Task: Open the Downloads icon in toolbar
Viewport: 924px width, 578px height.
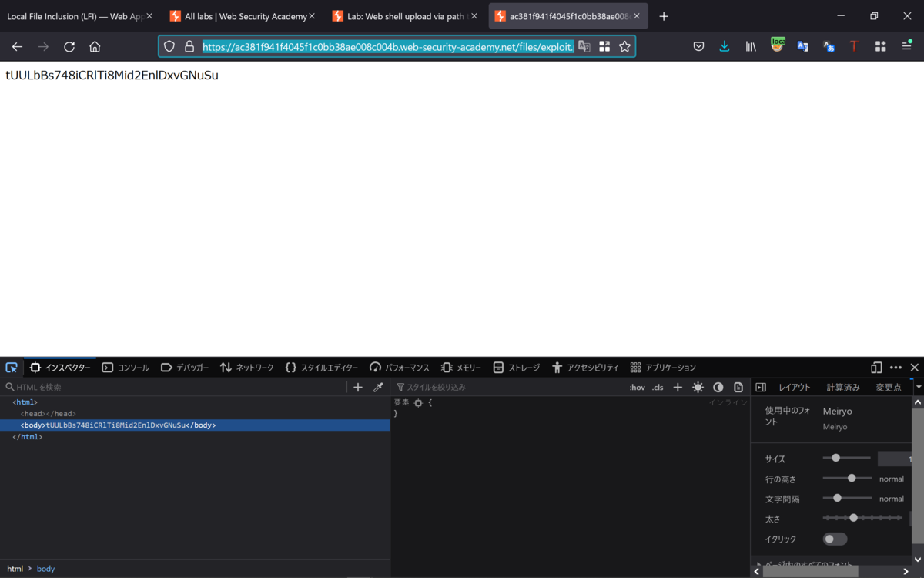Action: click(x=724, y=46)
